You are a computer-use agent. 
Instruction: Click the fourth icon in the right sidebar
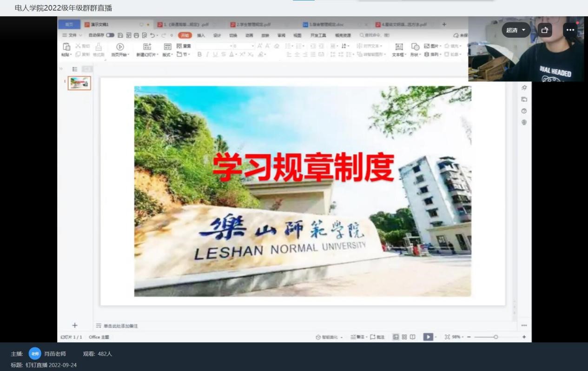tap(524, 122)
